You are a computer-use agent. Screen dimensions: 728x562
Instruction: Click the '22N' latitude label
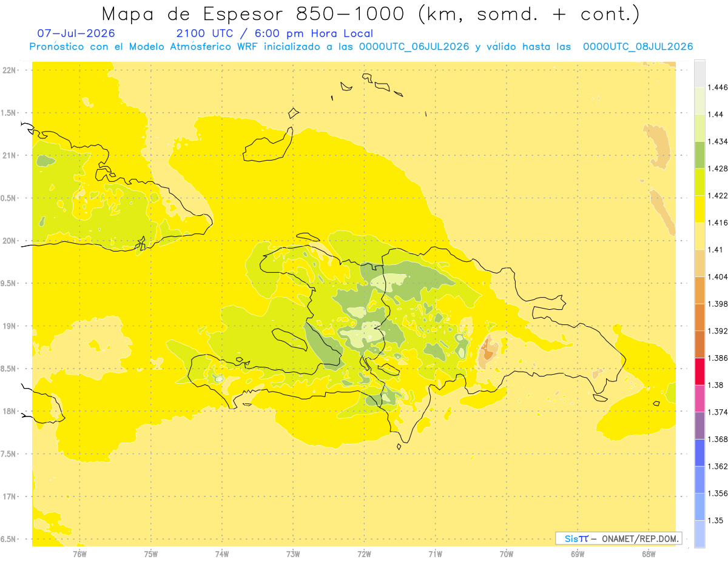coord(10,70)
